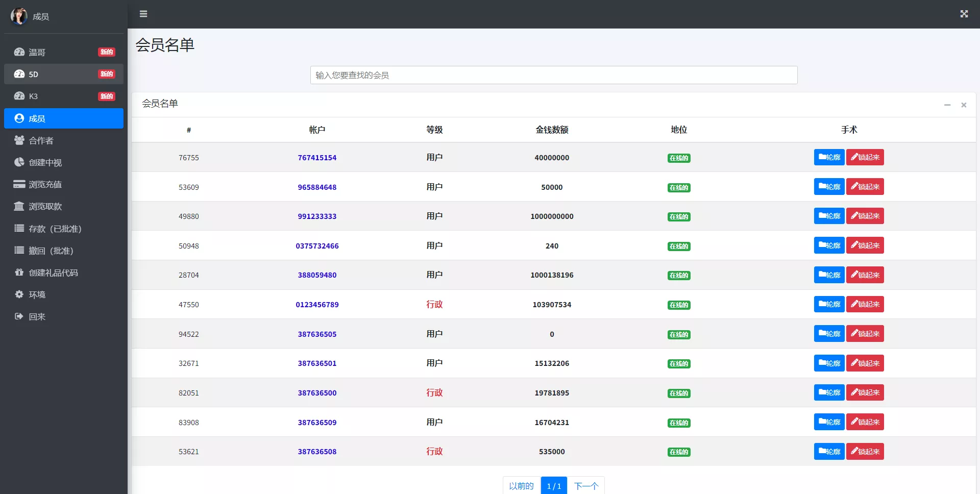Image resolution: width=980 pixels, height=494 pixels.
Task: Go to next page with 下一个
Action: click(x=586, y=486)
